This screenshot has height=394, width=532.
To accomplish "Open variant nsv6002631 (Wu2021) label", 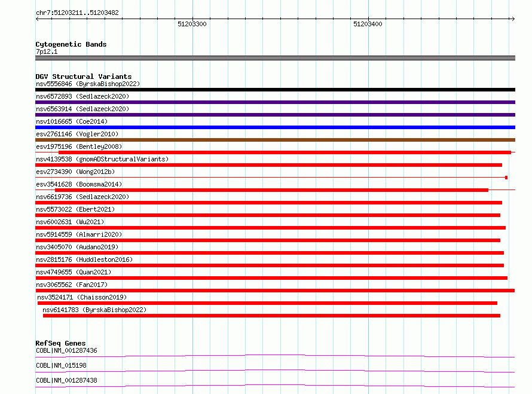I will (x=70, y=222).
